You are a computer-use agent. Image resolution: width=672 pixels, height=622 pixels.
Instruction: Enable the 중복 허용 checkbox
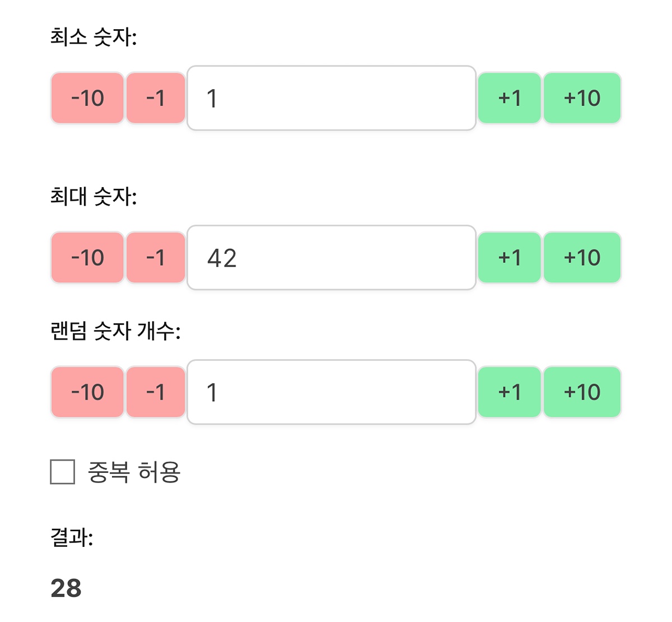(63, 472)
